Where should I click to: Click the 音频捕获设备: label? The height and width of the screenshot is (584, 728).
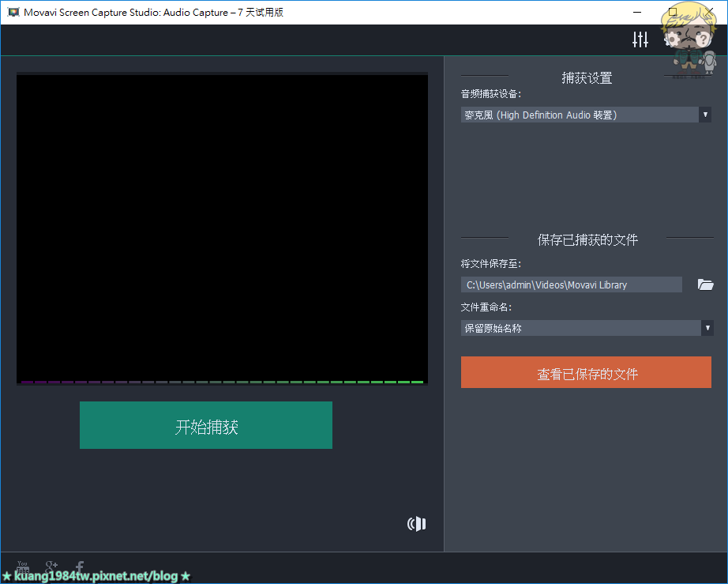[491, 94]
